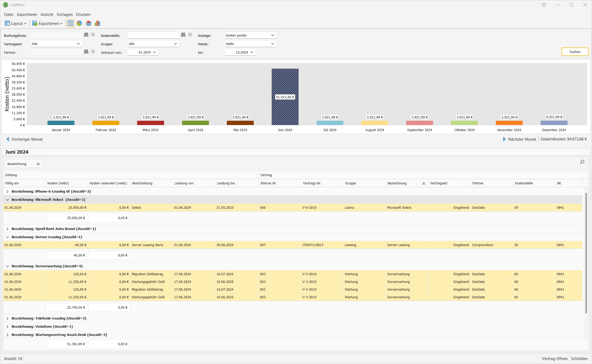Expand the iPhone-6-Leasing GF group
The image size is (592, 364).
7,191
